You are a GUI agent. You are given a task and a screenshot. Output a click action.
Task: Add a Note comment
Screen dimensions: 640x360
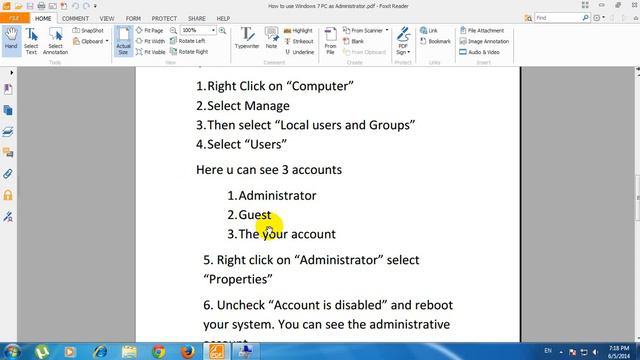271,38
